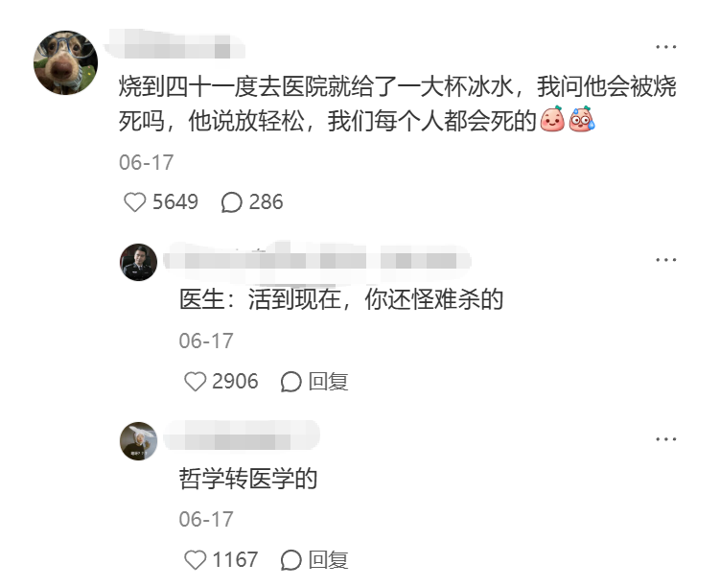
Task: Like the reply with 1167 likes
Action: tap(195, 560)
